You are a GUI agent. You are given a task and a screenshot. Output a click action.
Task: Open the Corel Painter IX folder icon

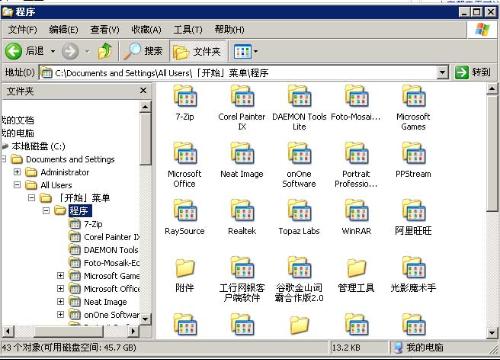point(242,96)
